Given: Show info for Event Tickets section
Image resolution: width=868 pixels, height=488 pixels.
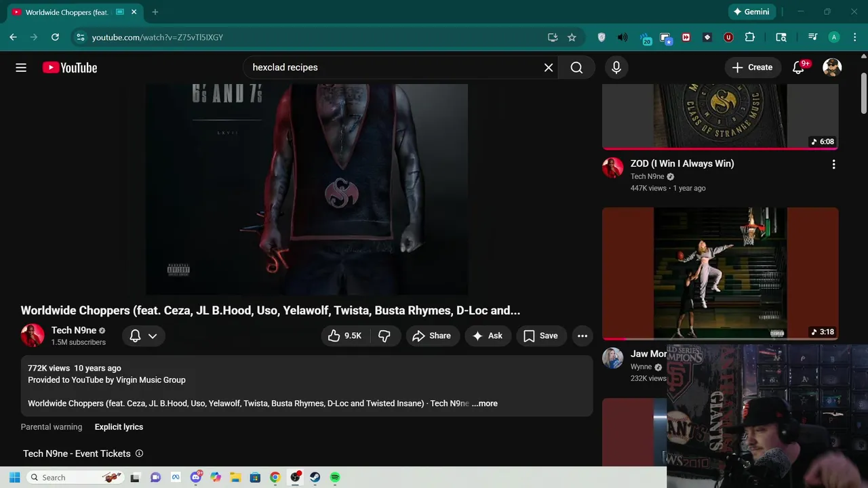Looking at the screenshot, I should [139, 453].
